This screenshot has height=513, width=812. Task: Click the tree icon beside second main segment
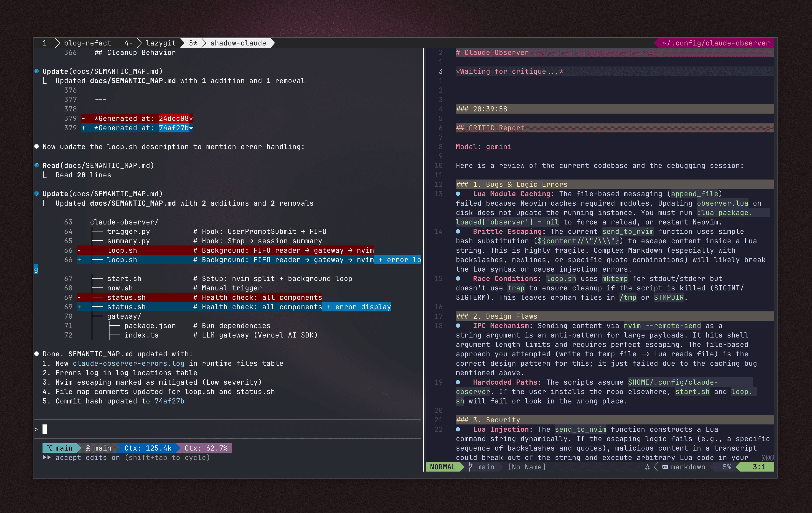tap(88, 448)
